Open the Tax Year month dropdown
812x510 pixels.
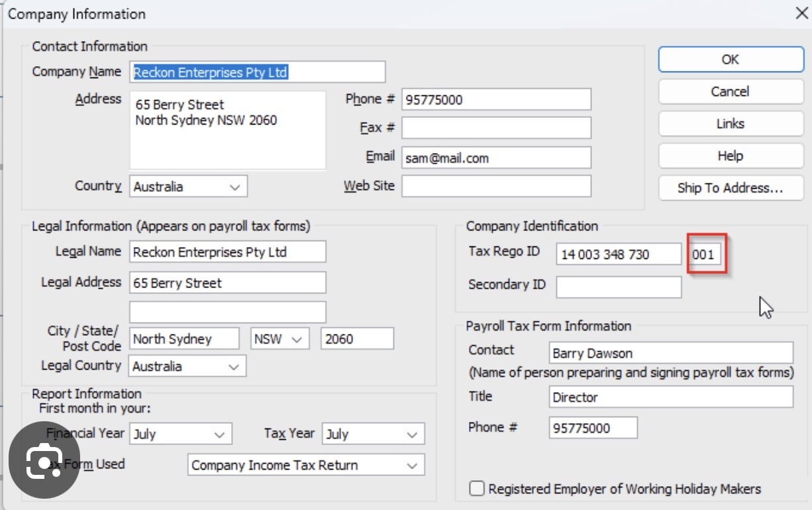(374, 434)
